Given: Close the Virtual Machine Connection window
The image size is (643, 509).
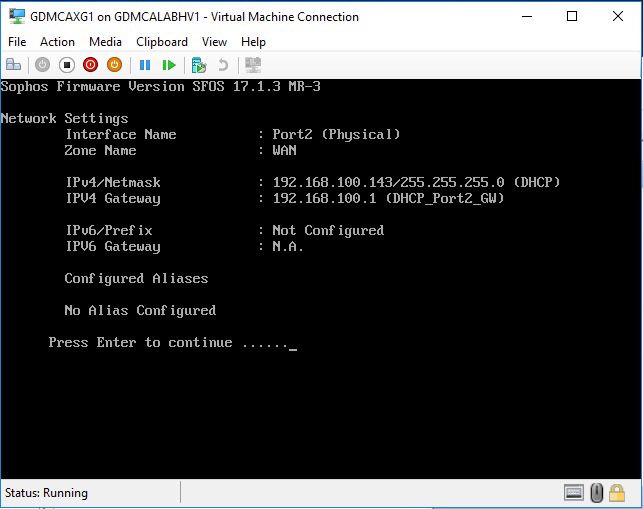Looking at the screenshot, I should (x=618, y=16).
